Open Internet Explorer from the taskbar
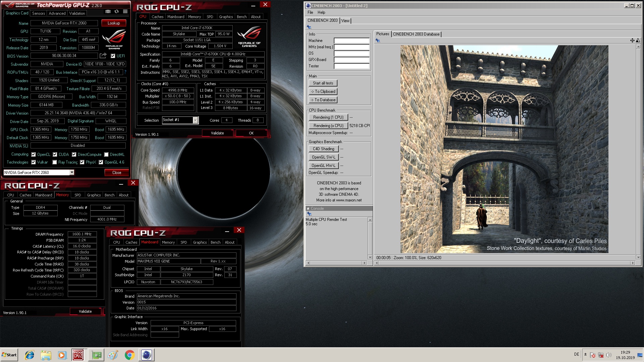The width and height of the screenshot is (644, 362). tap(30, 355)
